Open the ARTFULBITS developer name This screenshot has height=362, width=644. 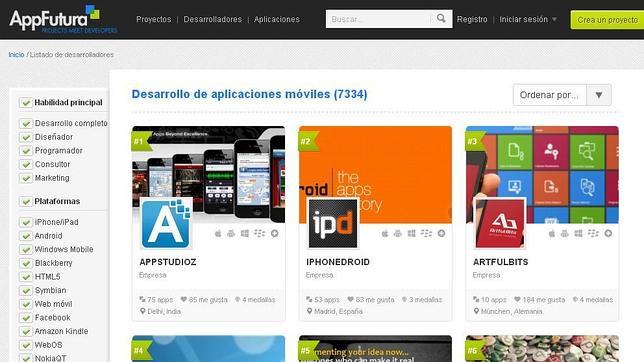pos(500,262)
